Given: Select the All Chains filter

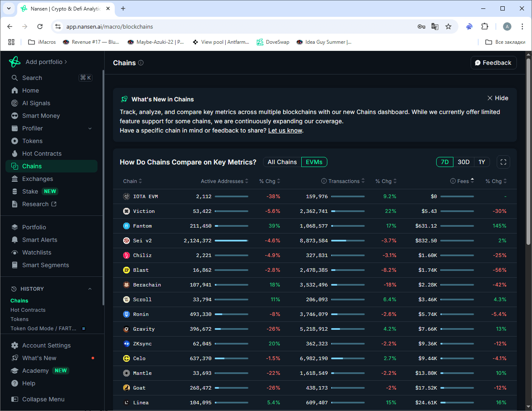Looking at the screenshot, I should (282, 162).
